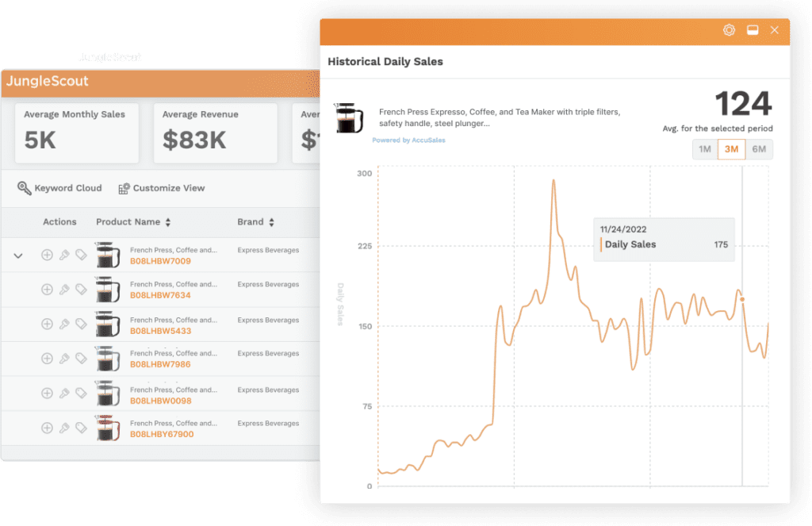This screenshot has height=526, width=812.
Task: Click the plus icon beside product B08LHBY67900
Action: [x=48, y=426]
